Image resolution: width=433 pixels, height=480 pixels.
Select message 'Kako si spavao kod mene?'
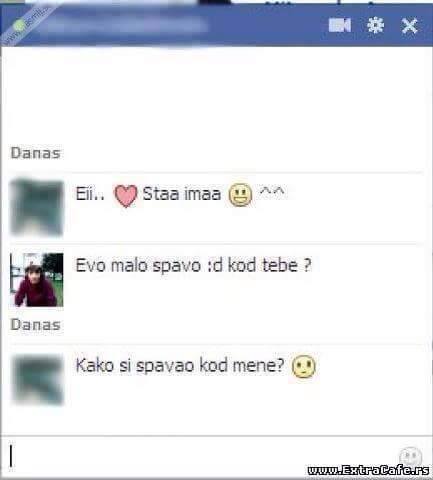point(180,365)
